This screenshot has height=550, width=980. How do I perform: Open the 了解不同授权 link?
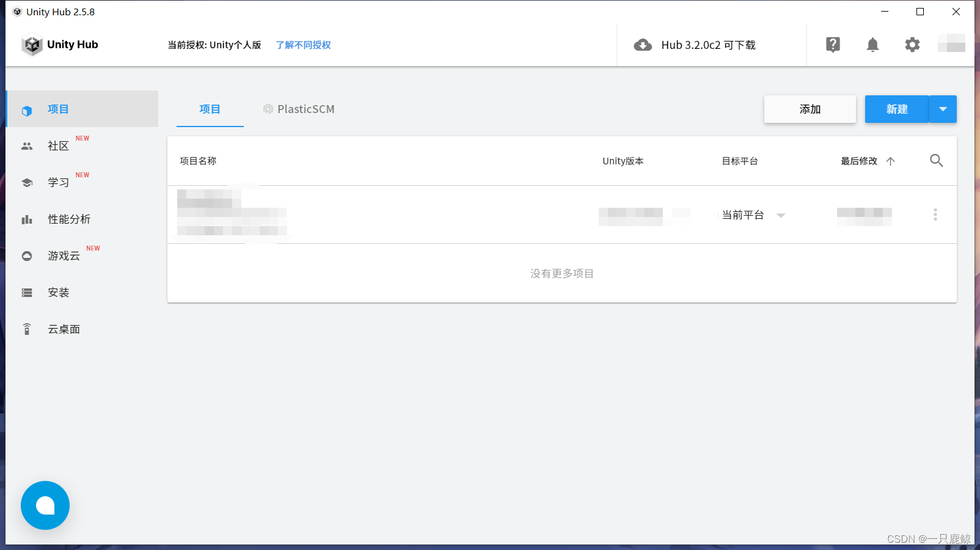coord(303,45)
